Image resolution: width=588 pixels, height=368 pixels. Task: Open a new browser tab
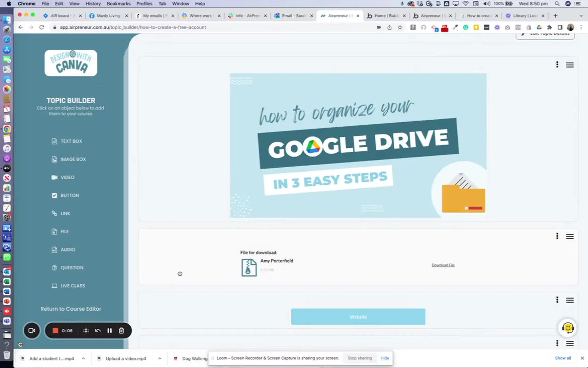coord(555,16)
